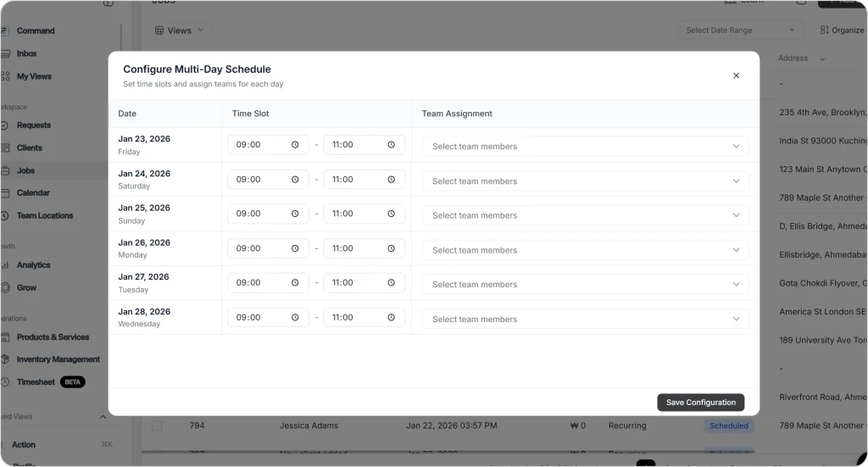Click Jessica Adams client name
Viewport: 868px width, 467px height.
(309, 425)
